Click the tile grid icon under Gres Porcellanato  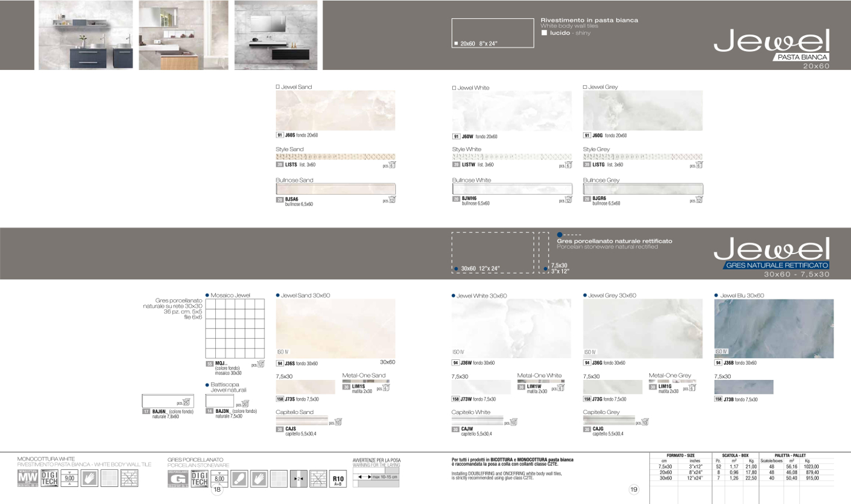click(x=279, y=478)
